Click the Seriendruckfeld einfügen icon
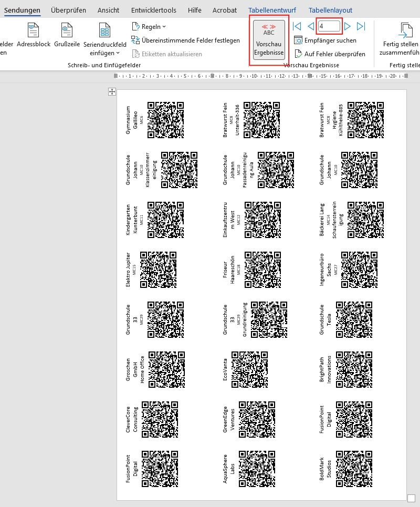420x507 pixels. click(104, 30)
